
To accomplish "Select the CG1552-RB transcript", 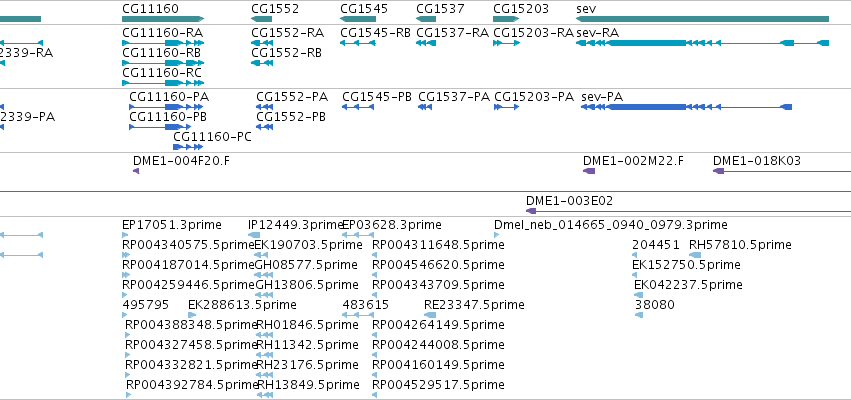I will 262,63.
